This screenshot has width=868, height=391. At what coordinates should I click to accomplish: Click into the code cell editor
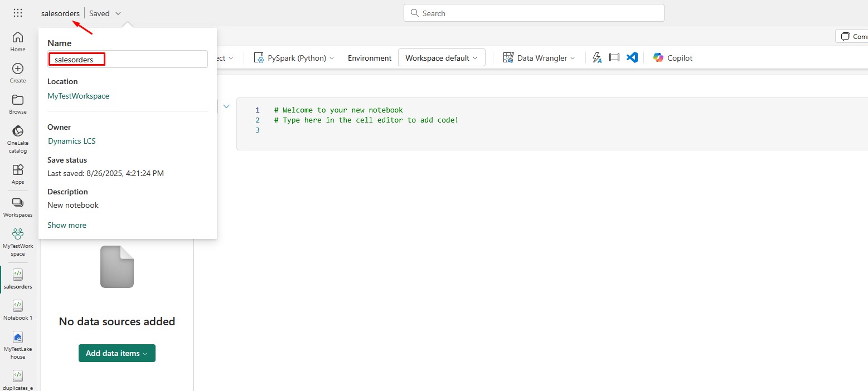pos(552,124)
